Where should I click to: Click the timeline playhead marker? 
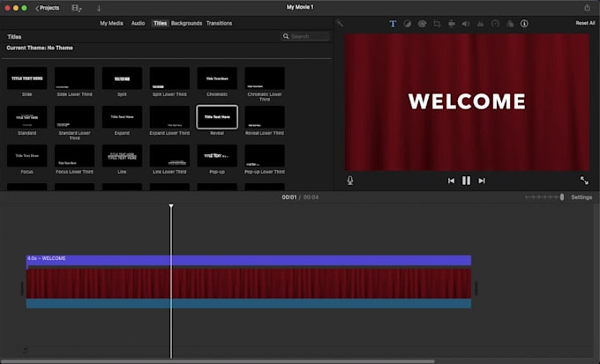click(x=171, y=206)
